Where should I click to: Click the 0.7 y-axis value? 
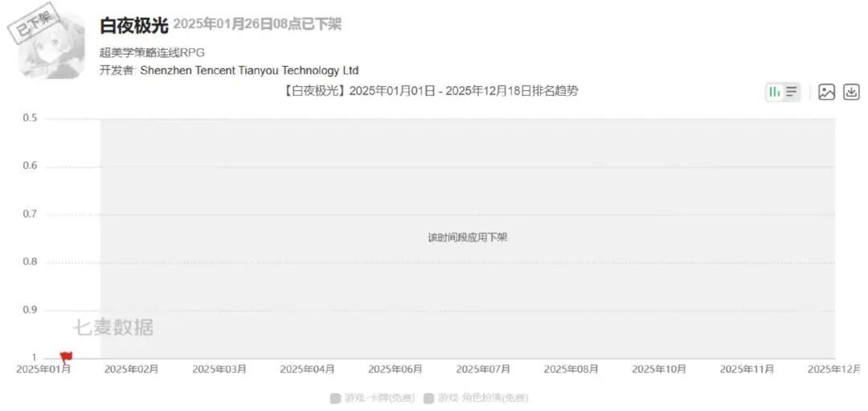click(x=30, y=214)
